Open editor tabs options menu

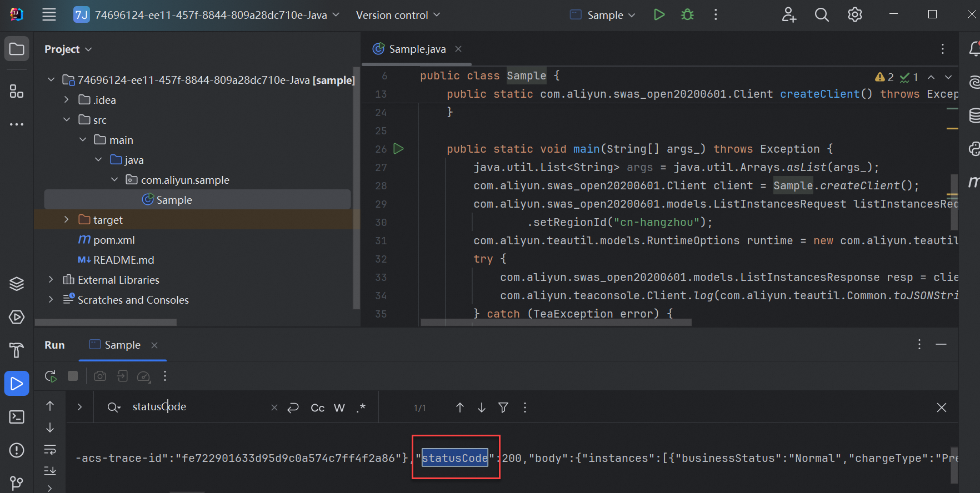pyautogui.click(x=943, y=49)
